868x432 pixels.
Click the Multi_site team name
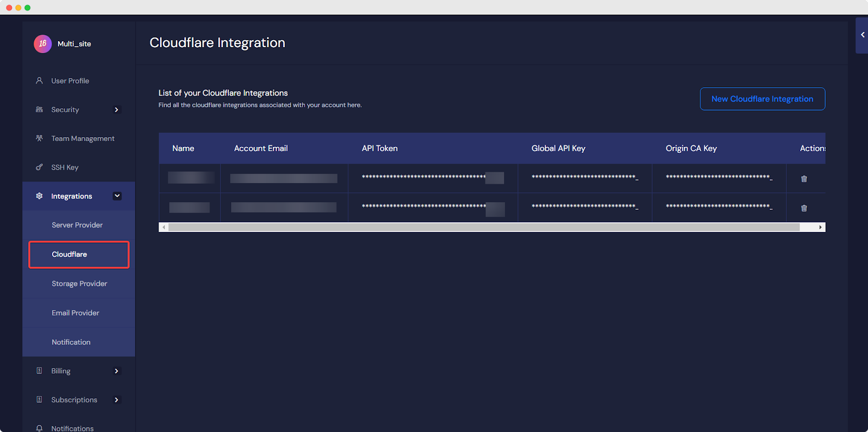click(74, 44)
